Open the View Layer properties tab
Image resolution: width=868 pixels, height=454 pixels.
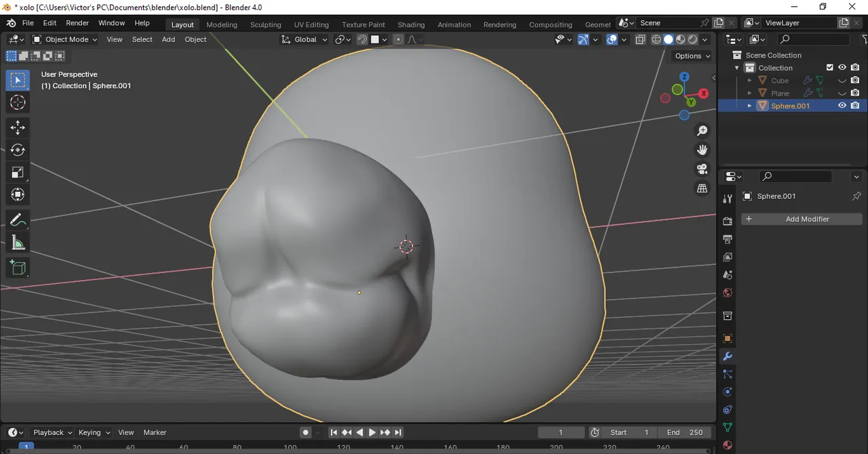point(728,257)
